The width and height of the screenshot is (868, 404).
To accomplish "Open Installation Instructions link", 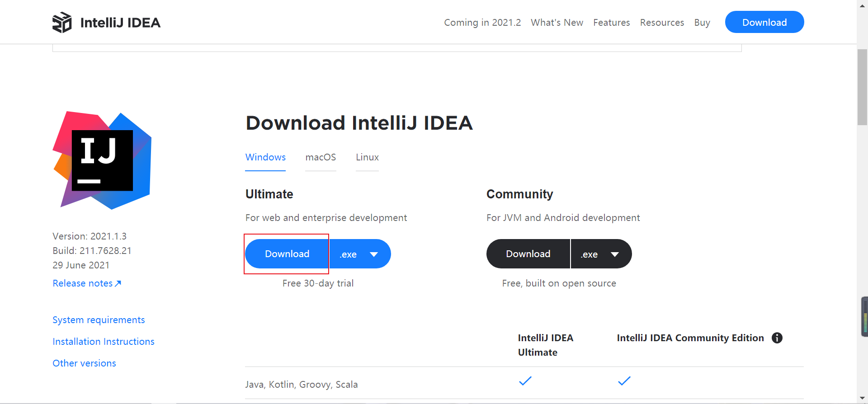I will (x=104, y=342).
